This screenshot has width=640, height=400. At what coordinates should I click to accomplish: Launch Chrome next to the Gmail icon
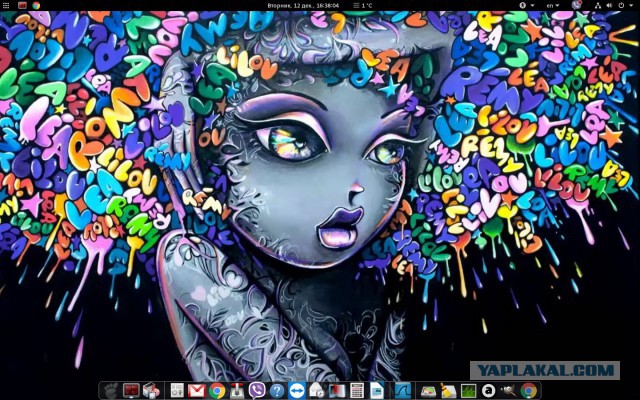(217, 391)
